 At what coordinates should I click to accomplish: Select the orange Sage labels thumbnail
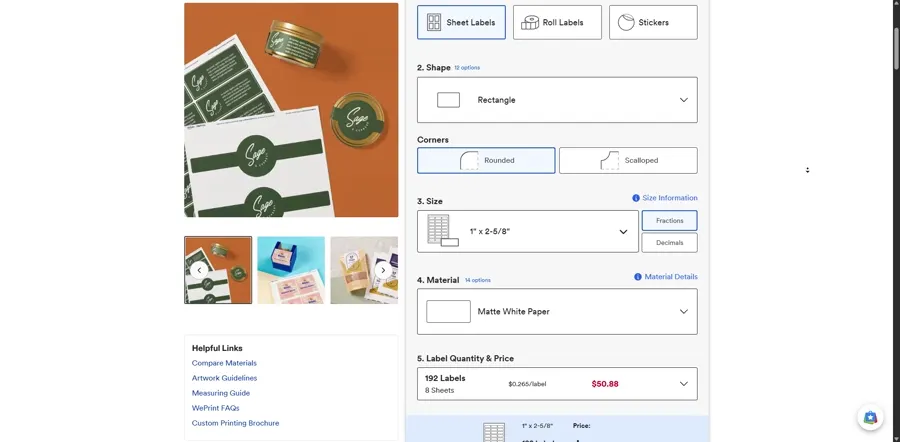(218, 270)
